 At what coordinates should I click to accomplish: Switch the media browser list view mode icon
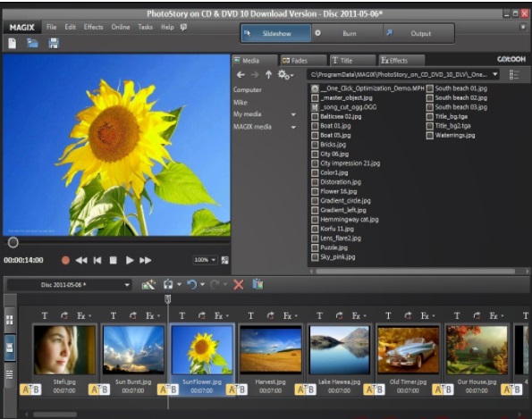(514, 74)
